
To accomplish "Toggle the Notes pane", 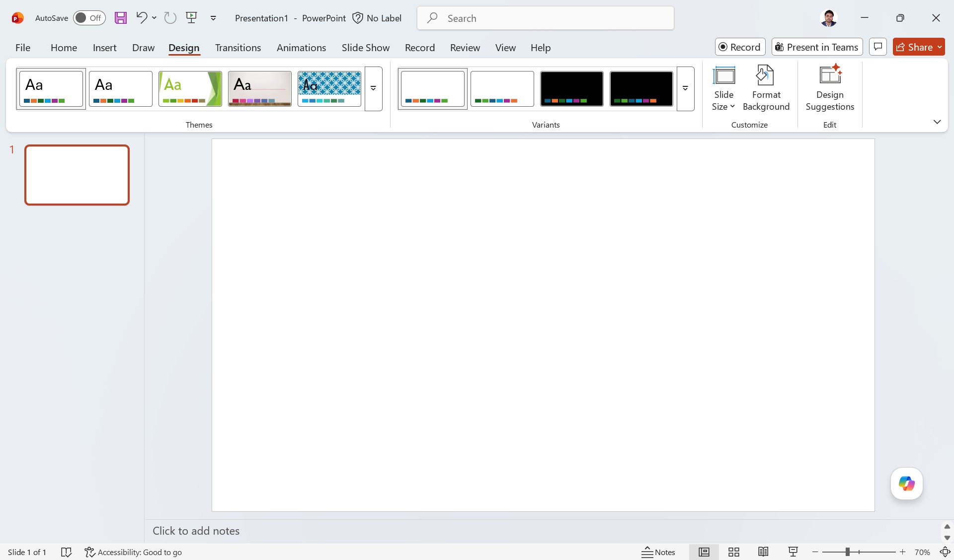I will (x=658, y=552).
